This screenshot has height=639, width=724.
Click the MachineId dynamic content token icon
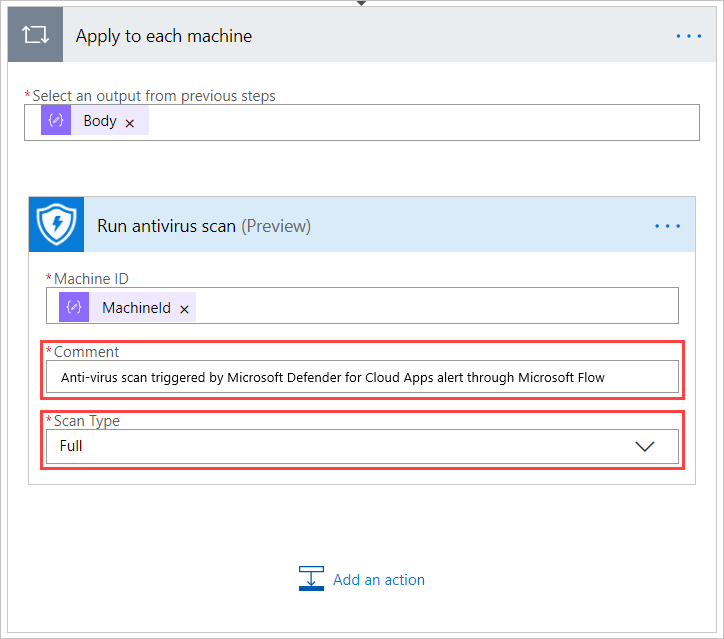(74, 307)
